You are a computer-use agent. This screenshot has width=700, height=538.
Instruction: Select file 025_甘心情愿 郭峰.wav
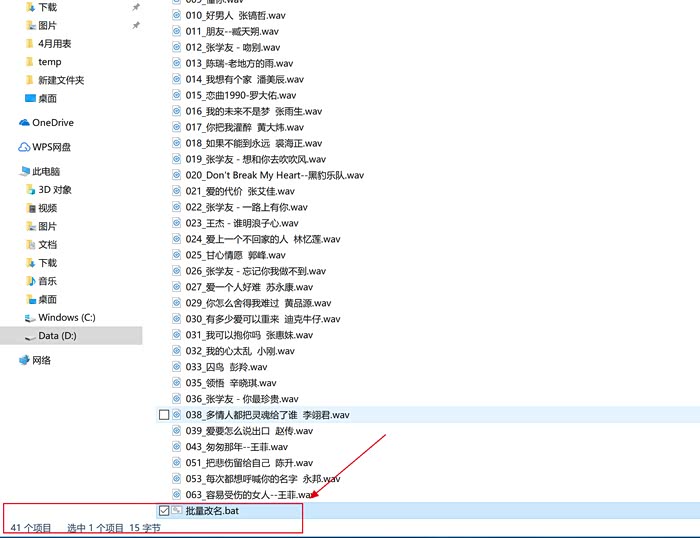coord(235,255)
